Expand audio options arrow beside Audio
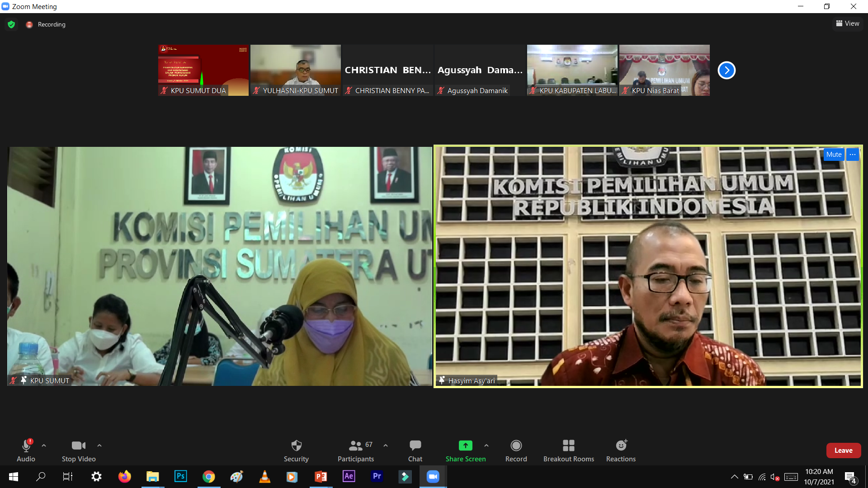This screenshot has height=488, width=868. coord(44,446)
